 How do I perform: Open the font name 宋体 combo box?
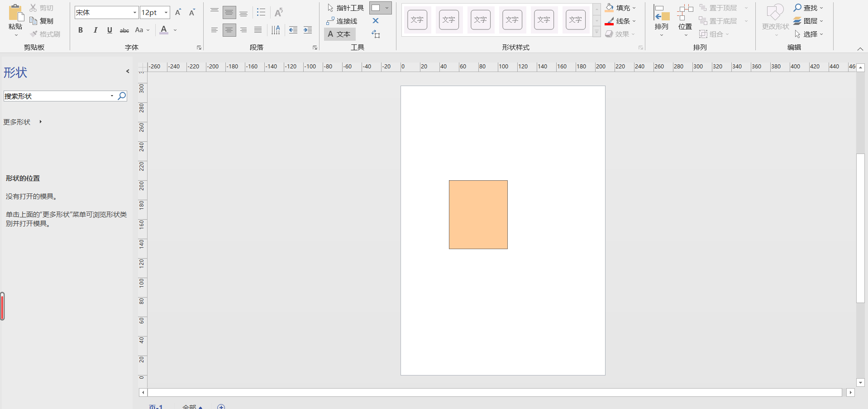[106, 12]
